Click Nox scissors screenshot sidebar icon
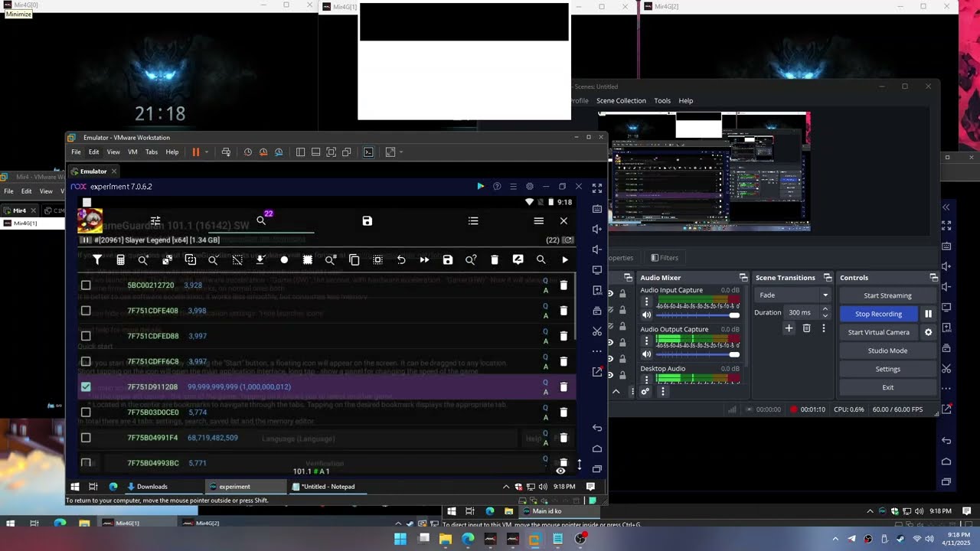 click(597, 331)
